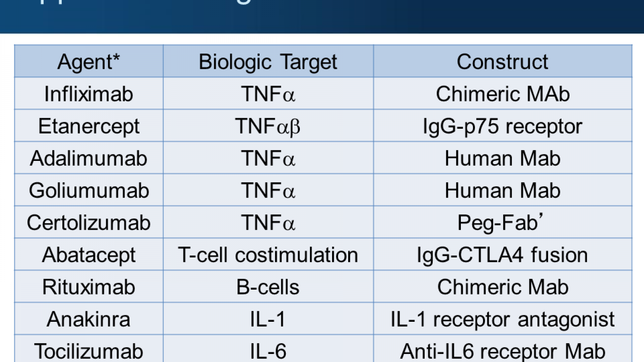Select the Rituximab cell
The height and width of the screenshot is (362, 644).
coord(89,287)
